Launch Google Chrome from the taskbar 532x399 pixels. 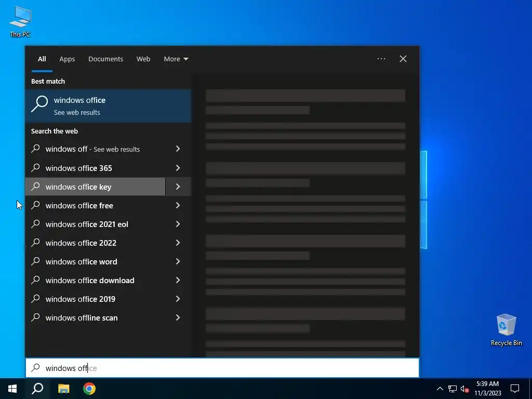coord(89,389)
